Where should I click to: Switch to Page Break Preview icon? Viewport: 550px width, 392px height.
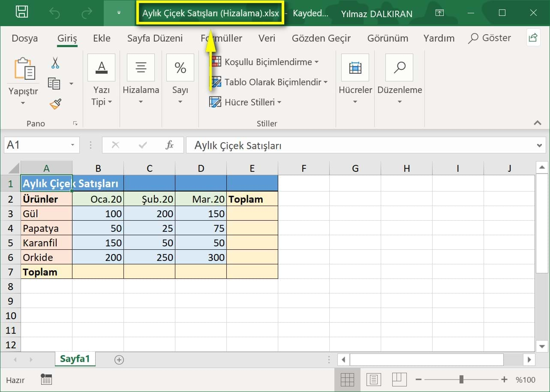click(x=399, y=380)
